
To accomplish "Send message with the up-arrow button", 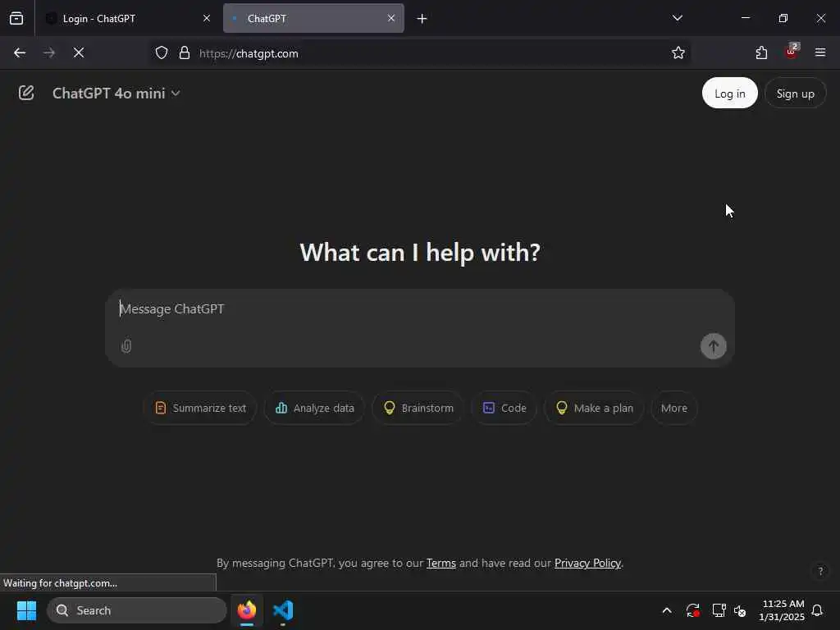I will [x=713, y=346].
